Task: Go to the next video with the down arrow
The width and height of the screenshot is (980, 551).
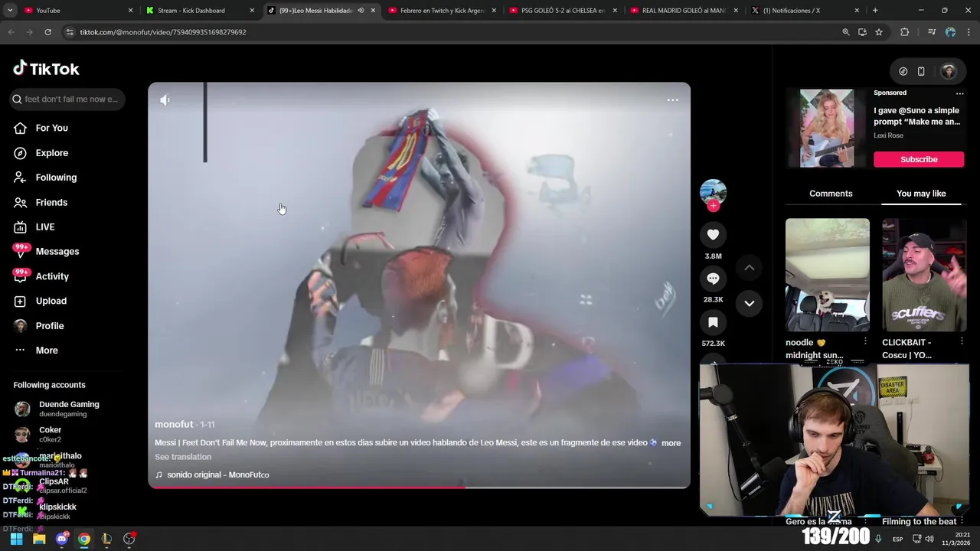Action: click(750, 303)
